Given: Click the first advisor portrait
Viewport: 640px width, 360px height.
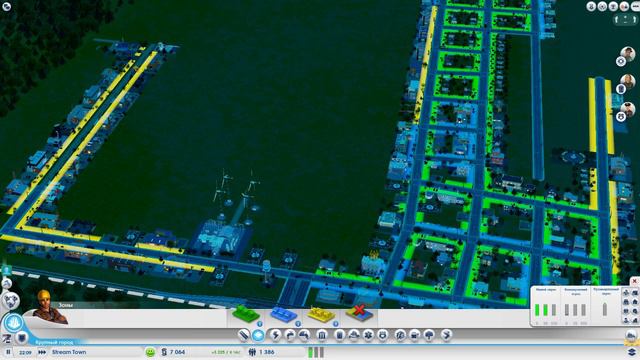Looking at the screenshot, I should [628, 53].
